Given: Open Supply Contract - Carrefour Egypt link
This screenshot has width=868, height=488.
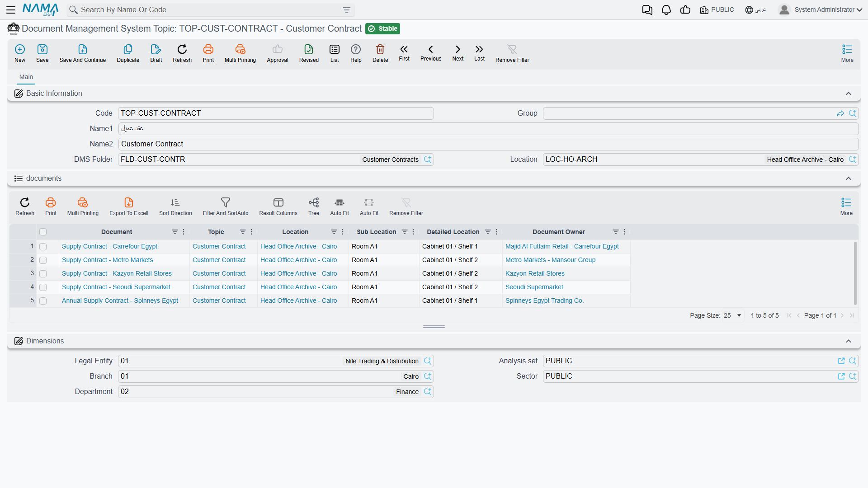Looking at the screenshot, I should [109, 246].
